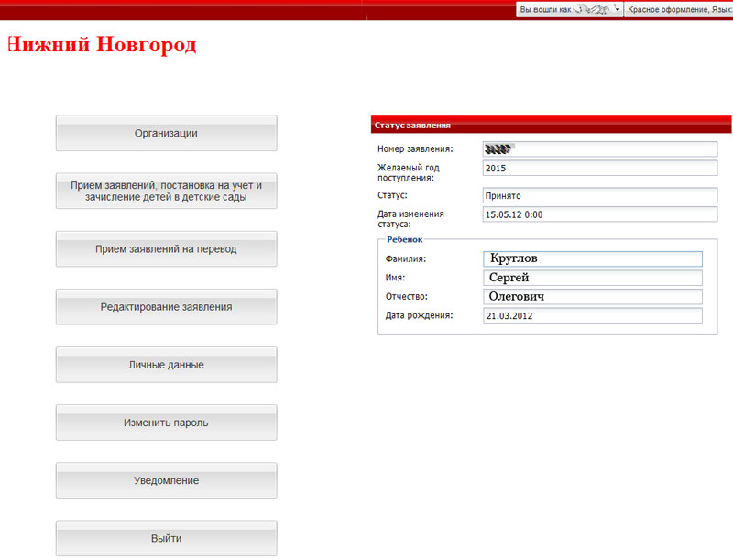Open the Организации section

pyautogui.click(x=166, y=133)
